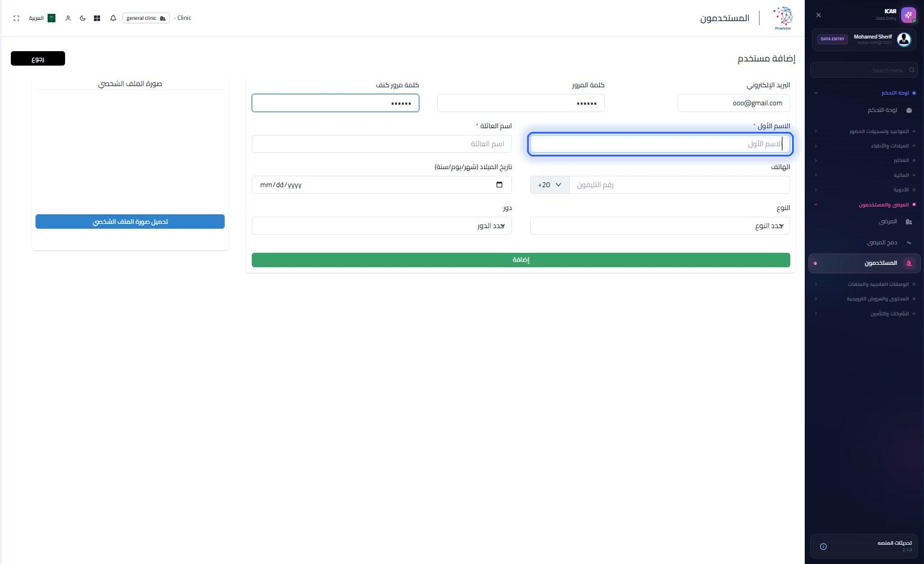924x564 pixels.
Task: Click the black رجوع back button
Action: [x=38, y=58]
